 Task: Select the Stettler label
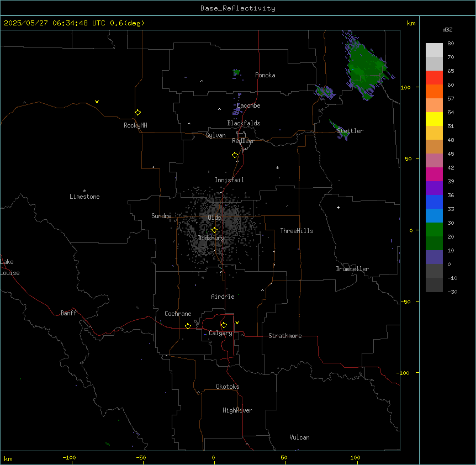point(350,131)
